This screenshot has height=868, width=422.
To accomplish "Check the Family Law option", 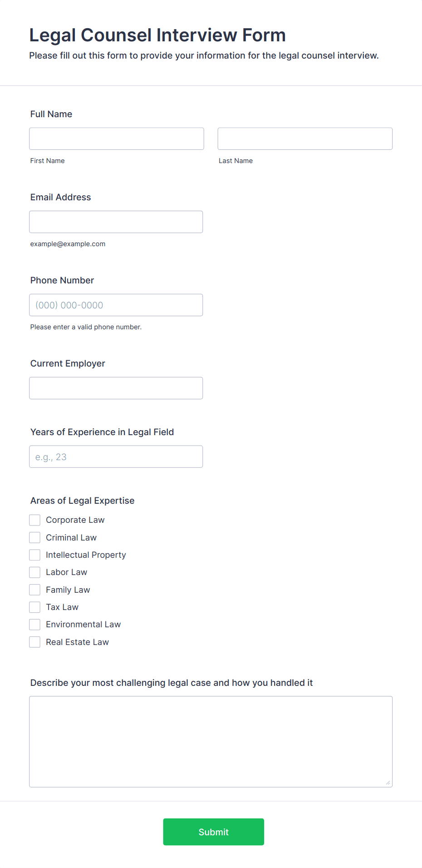I will [35, 590].
